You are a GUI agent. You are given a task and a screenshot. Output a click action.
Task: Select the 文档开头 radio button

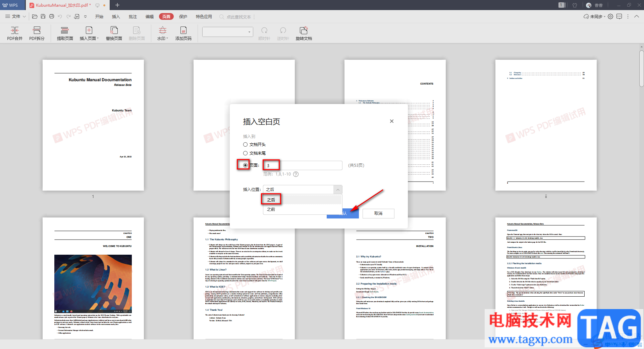pos(245,144)
